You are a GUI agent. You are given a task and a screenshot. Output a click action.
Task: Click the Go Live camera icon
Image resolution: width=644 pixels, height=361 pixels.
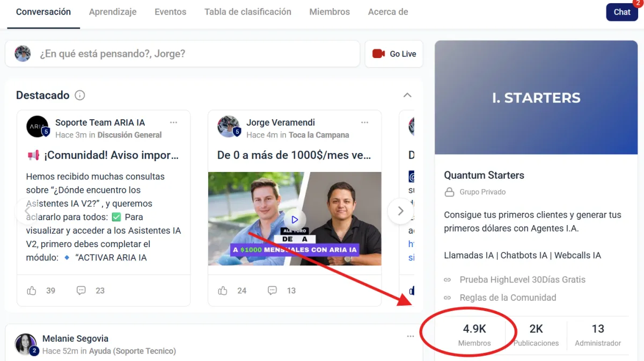tap(379, 54)
